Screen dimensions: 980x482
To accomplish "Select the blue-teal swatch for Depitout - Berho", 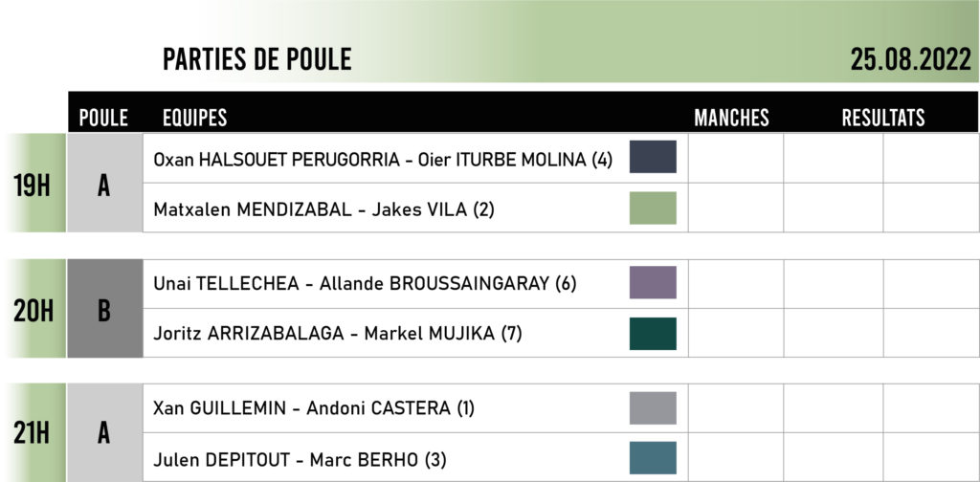I will [653, 458].
